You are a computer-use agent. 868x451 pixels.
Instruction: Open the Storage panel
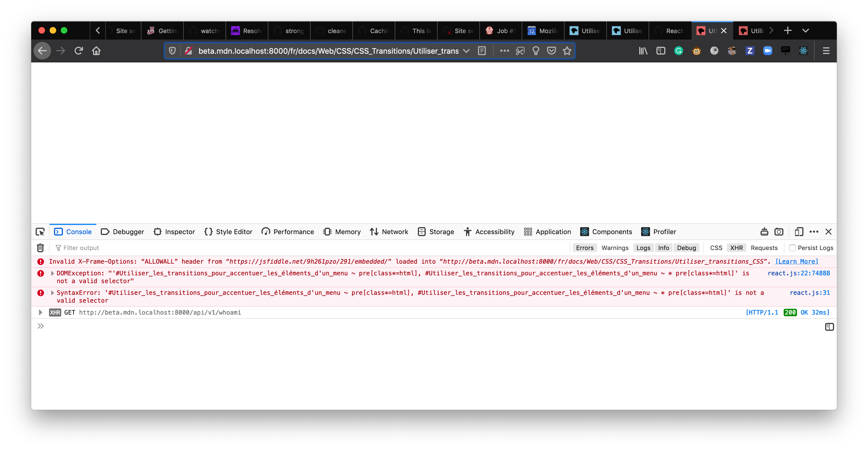436,232
